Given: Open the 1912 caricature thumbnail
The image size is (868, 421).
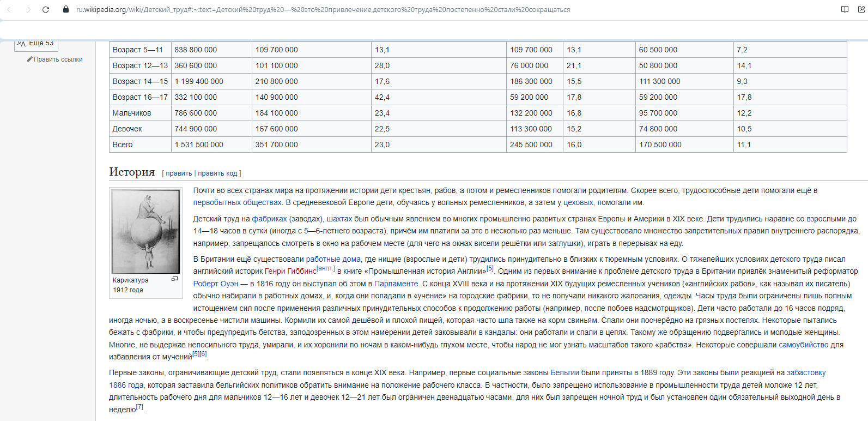Looking at the screenshot, I should (145, 232).
